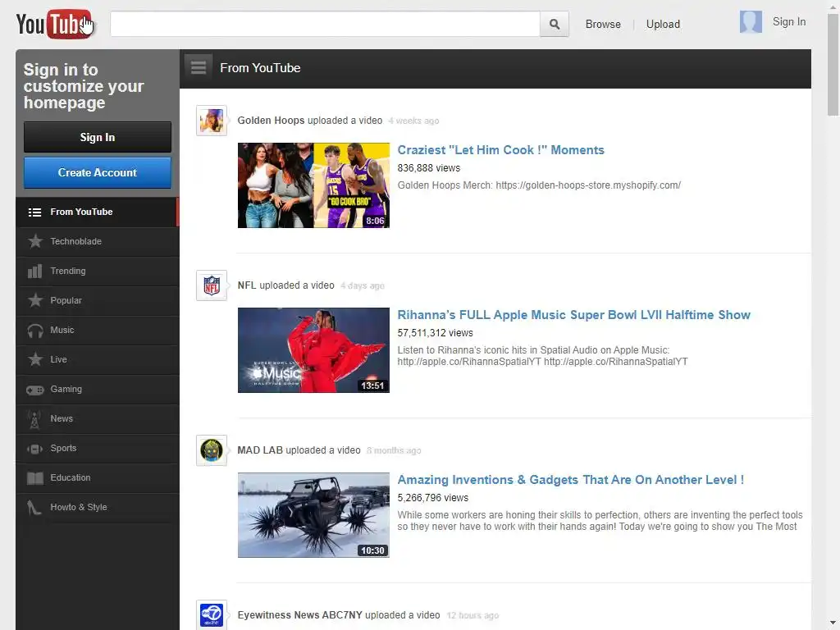Click the "4 days ago" timestamp
Viewport: 840px width, 630px height.
point(363,286)
